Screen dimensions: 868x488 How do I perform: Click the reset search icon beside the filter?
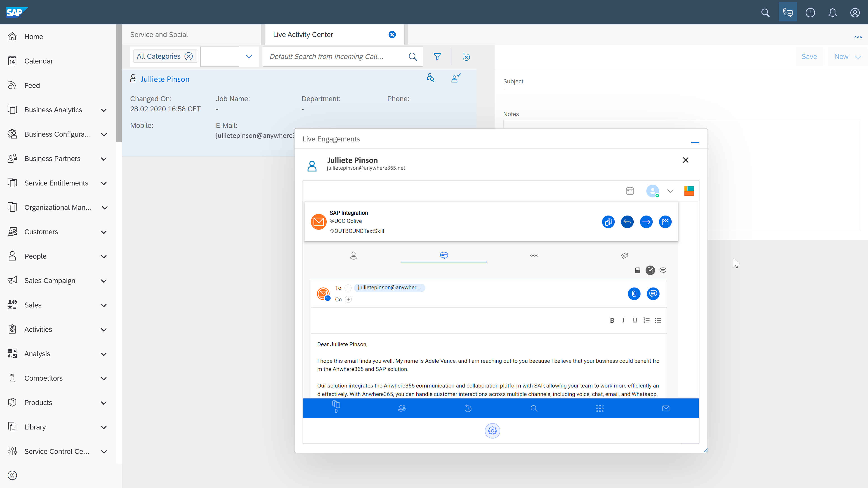(466, 56)
